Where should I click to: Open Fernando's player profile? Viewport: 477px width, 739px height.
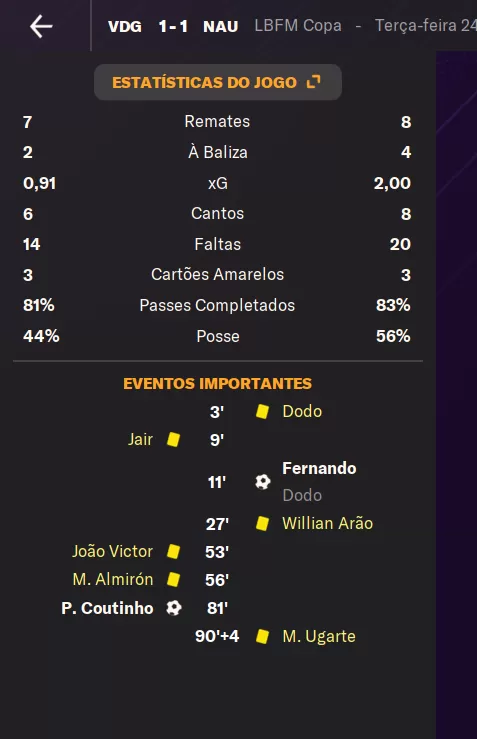319,468
